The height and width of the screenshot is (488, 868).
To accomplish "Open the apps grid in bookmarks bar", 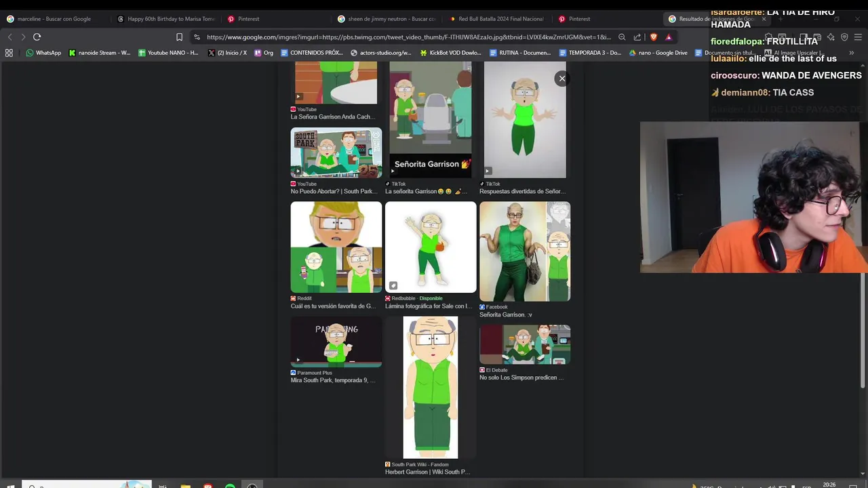I will pos(9,53).
